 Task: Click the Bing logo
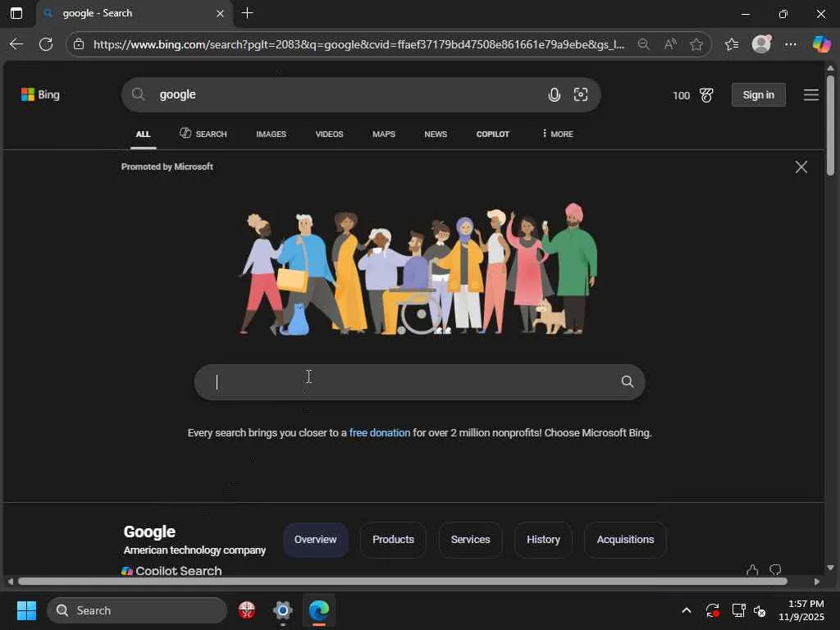click(40, 95)
